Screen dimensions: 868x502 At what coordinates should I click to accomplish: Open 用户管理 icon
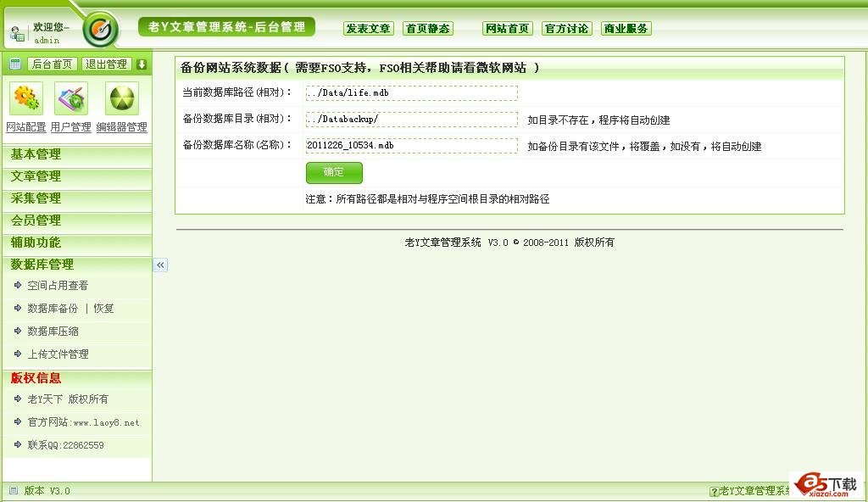(71, 98)
